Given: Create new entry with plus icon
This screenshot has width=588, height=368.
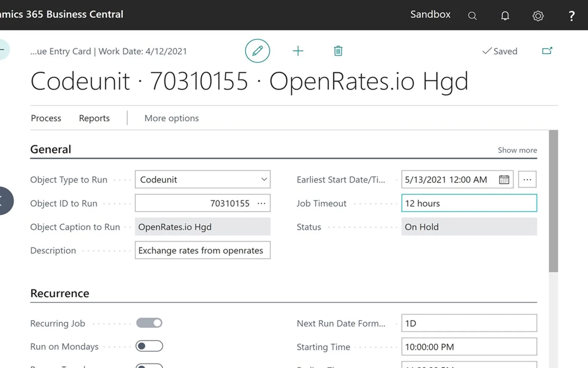Looking at the screenshot, I should point(298,51).
